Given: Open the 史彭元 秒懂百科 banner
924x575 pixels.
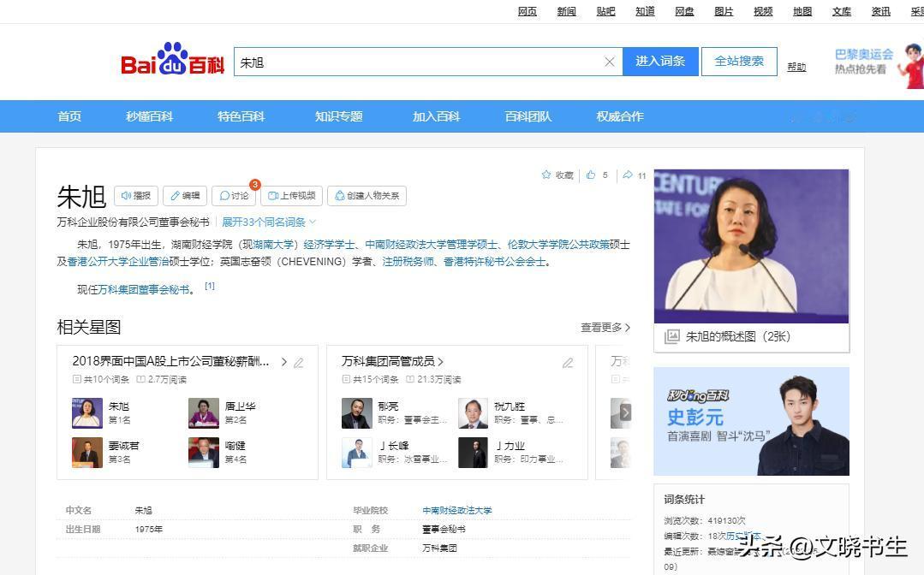Looking at the screenshot, I should pyautogui.click(x=751, y=421).
